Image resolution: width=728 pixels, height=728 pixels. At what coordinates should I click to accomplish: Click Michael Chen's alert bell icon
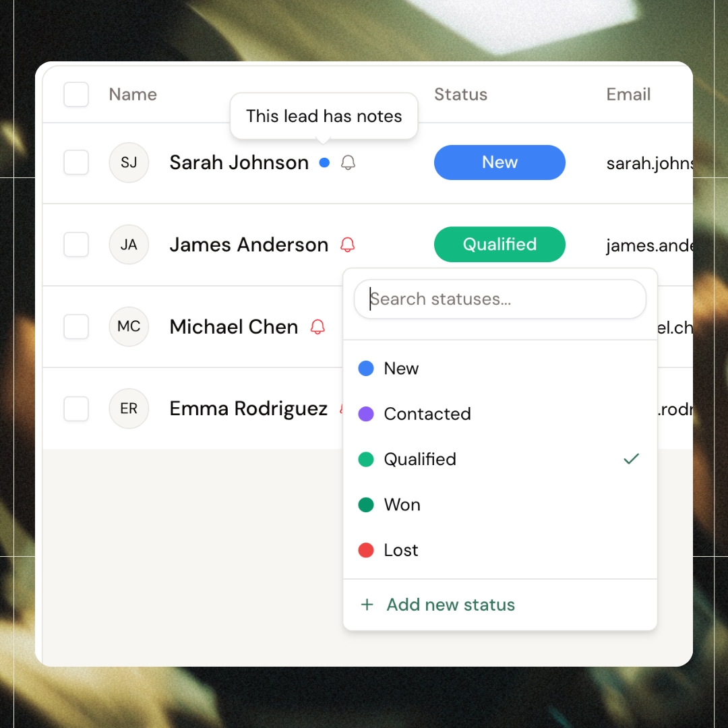(317, 327)
